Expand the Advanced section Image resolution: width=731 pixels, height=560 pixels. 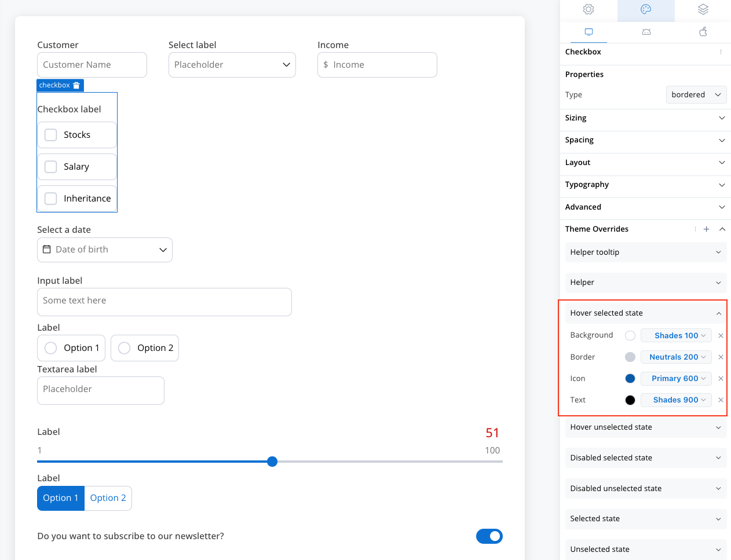pyautogui.click(x=645, y=207)
